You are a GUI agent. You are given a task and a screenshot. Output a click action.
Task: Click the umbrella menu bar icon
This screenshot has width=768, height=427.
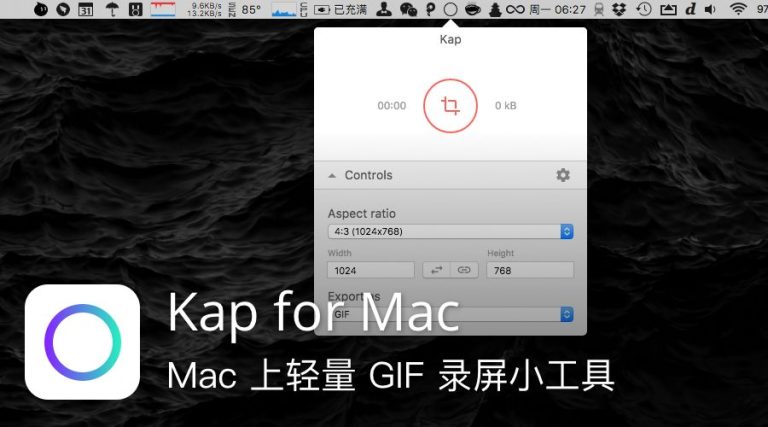tap(112, 9)
